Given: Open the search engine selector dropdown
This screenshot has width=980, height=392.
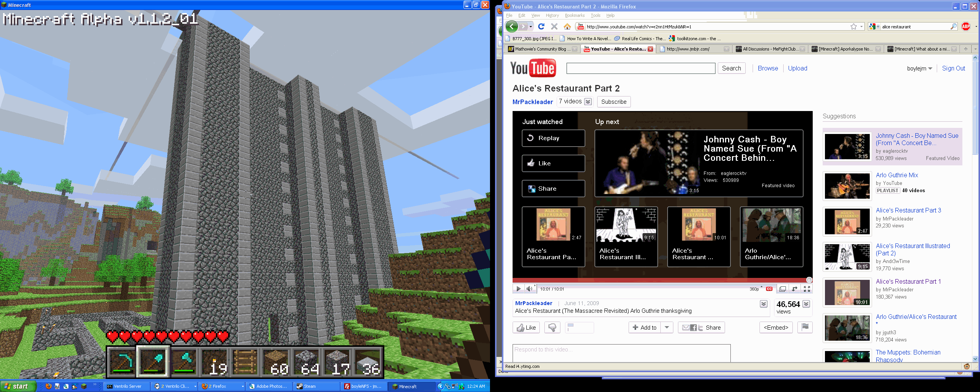Looking at the screenshot, I should coord(874,26).
